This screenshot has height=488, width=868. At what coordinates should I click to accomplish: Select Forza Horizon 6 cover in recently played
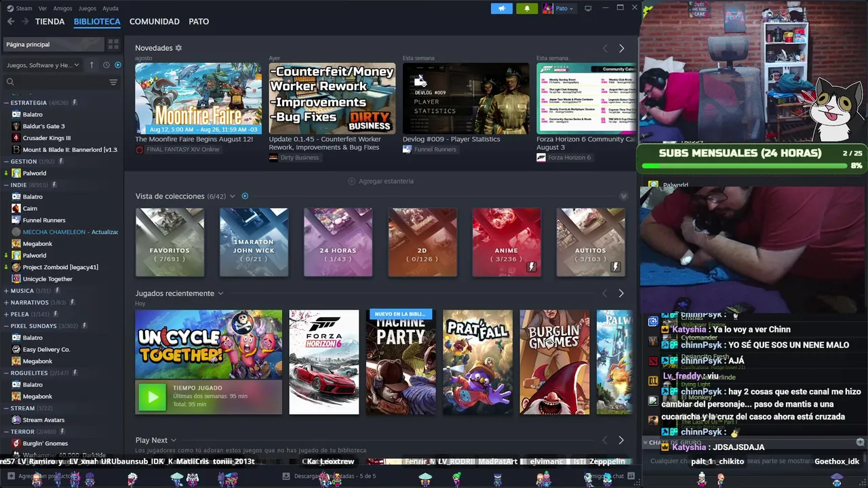324,362
